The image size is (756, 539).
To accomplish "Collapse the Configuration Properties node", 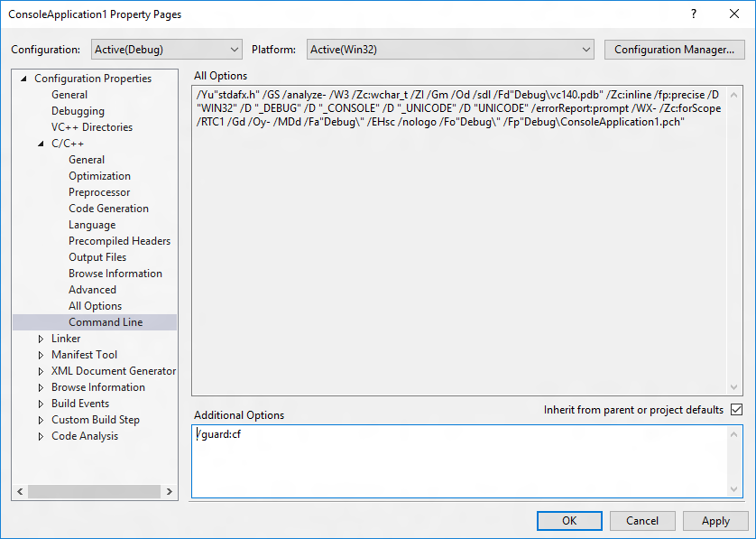I will pos(22,78).
